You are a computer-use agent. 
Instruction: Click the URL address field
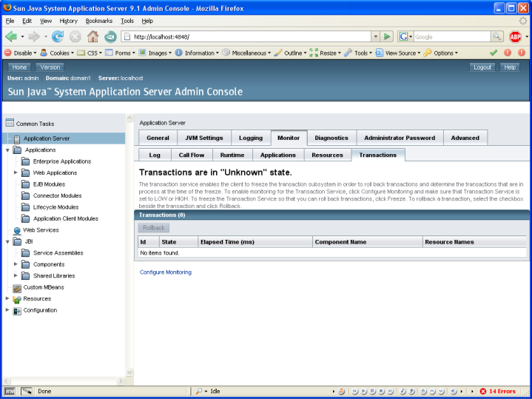[248, 37]
